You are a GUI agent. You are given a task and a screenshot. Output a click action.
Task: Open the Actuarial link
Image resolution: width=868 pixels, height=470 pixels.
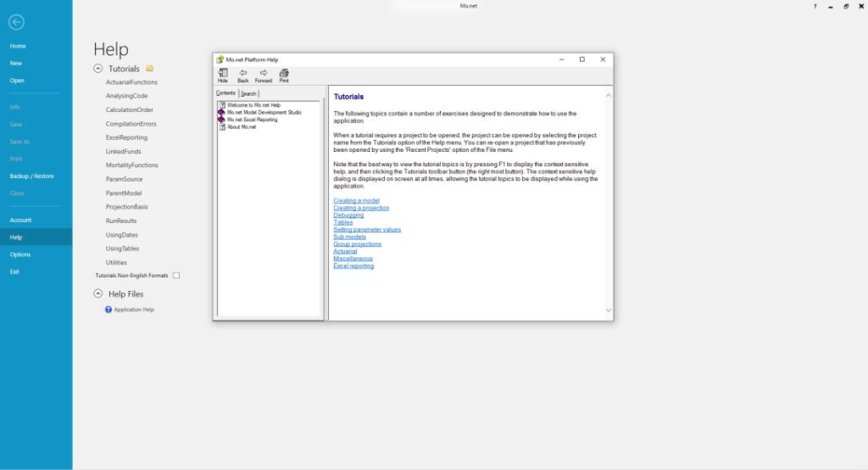click(x=345, y=251)
